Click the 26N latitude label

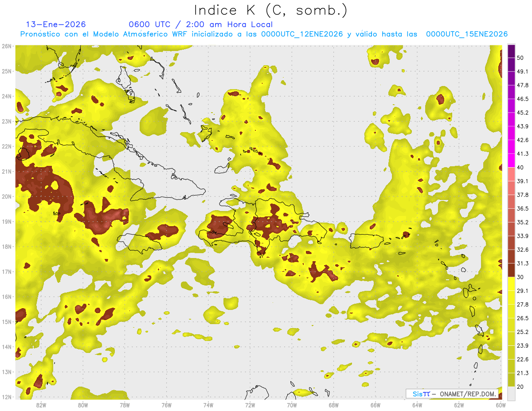(7, 46)
